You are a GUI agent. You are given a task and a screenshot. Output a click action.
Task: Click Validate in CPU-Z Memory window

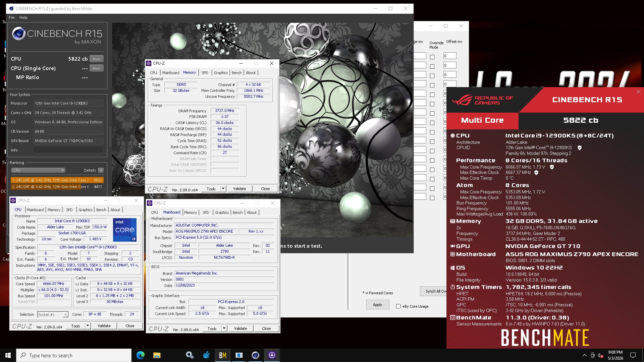click(239, 189)
